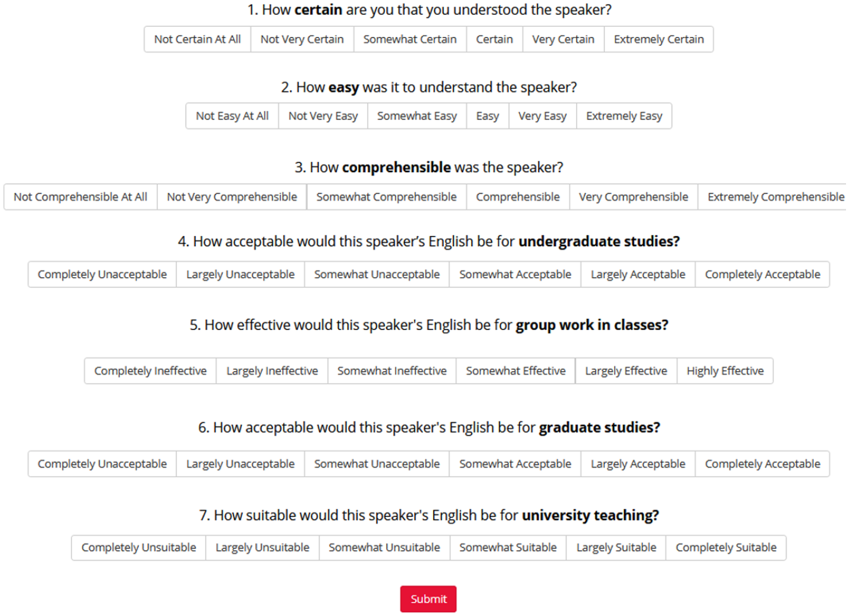Screen dimensions: 849x616
Task: Pick 'Somewhat Certain' for speaker certainty
Action: 410,39
